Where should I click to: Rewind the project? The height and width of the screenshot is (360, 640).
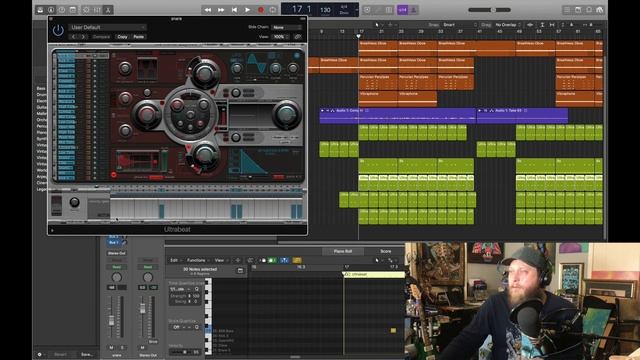click(x=208, y=10)
